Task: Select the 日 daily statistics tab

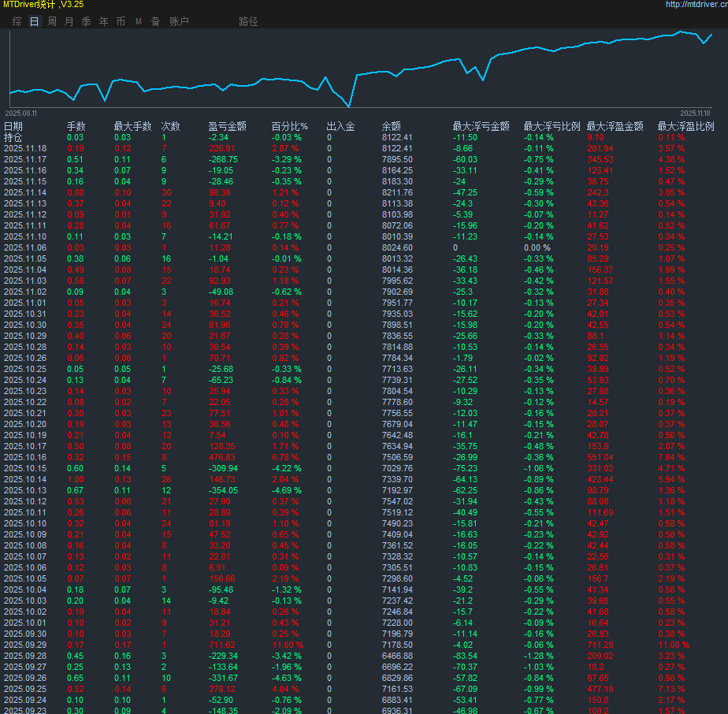Action: [34, 21]
